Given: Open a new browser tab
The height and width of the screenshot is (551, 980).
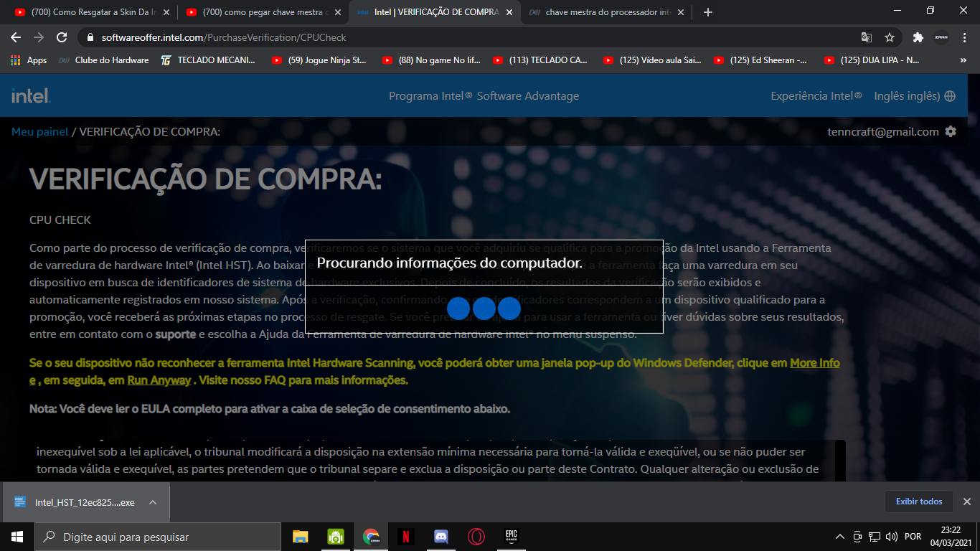Looking at the screenshot, I should (x=708, y=12).
